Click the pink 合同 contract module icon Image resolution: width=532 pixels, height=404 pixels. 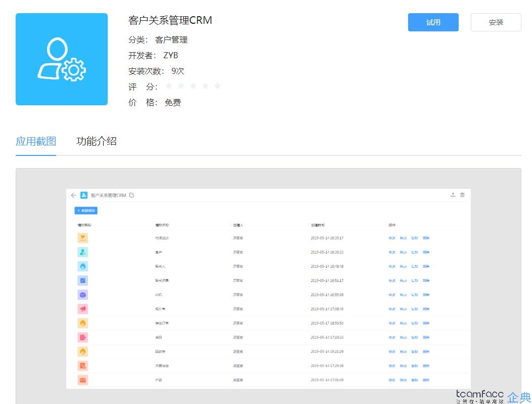click(83, 337)
